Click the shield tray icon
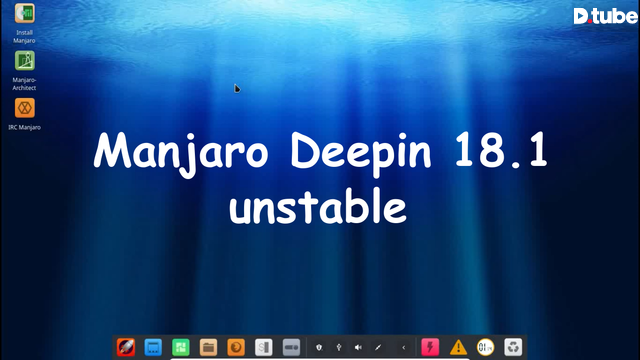Screen dimensions: 640x360 click(319, 347)
